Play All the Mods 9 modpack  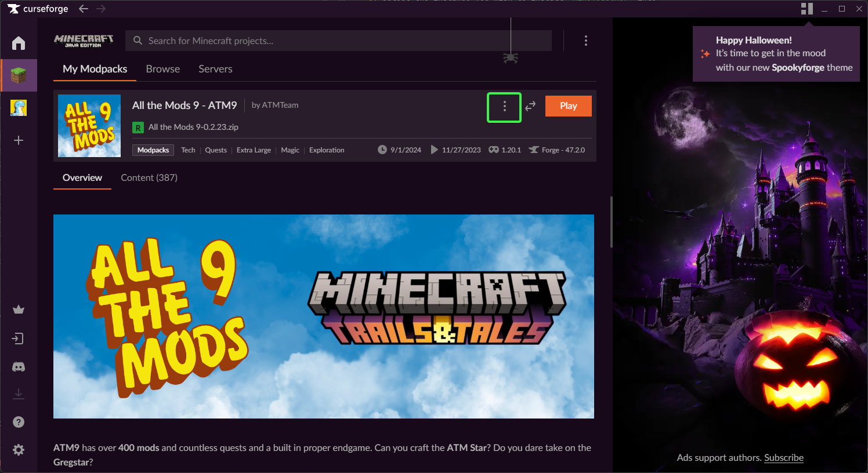(569, 106)
